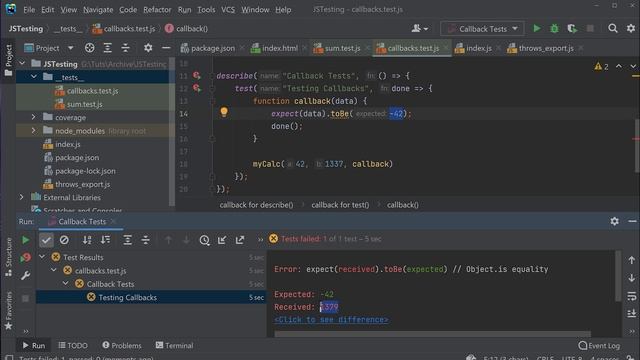This screenshot has height=360, width=640.
Task: Select Testing Callbacks failed test row
Action: 151,297
